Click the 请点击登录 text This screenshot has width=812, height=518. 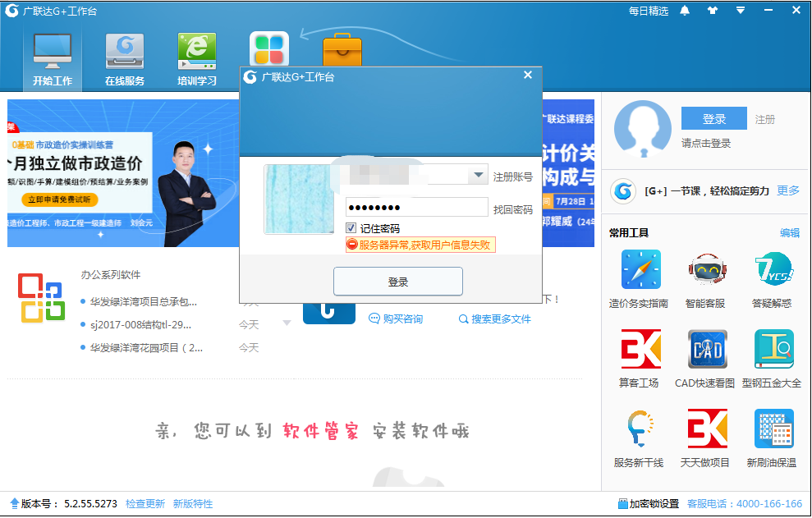(x=706, y=144)
